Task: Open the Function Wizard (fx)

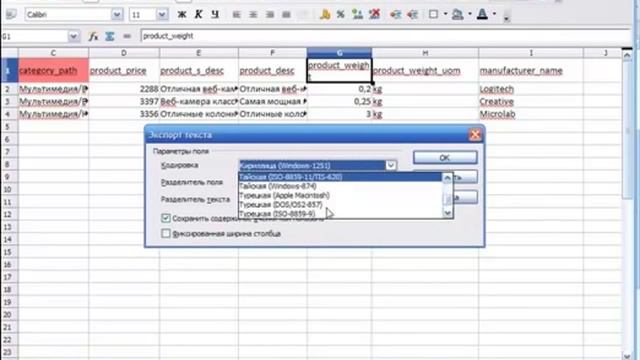Action: click(93, 36)
